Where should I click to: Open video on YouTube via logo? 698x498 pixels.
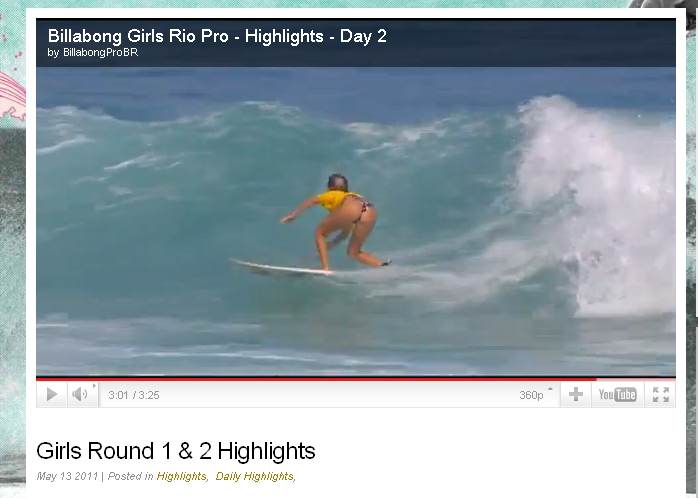[617, 394]
